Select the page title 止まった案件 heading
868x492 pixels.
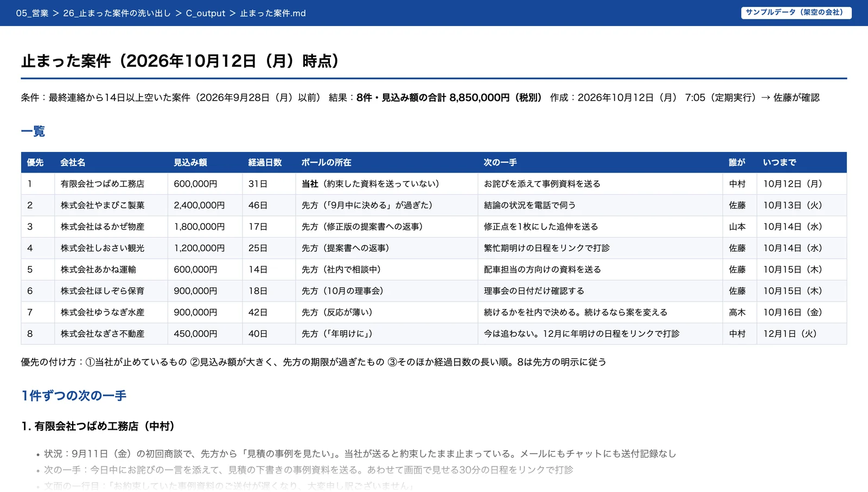tap(180, 61)
